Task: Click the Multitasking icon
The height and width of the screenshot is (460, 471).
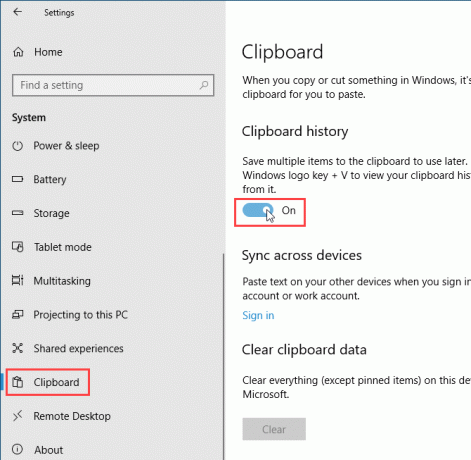Action: tap(18, 280)
